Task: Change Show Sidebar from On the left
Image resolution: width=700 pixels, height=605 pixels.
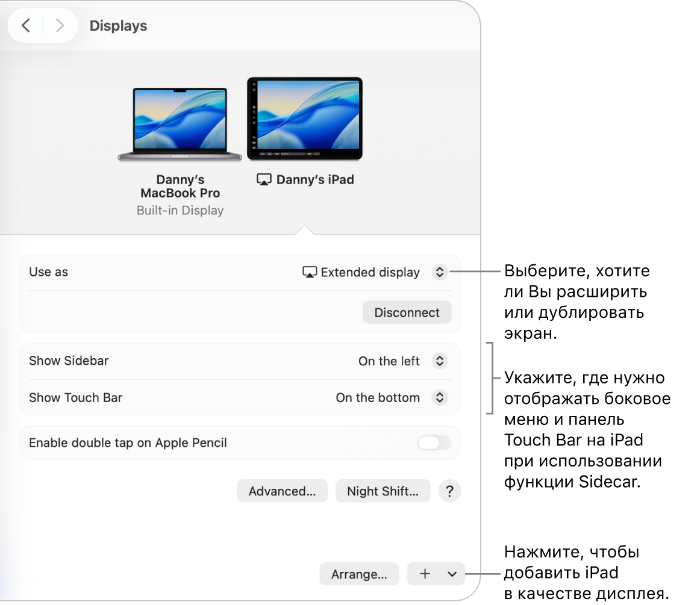Action: pos(439,361)
